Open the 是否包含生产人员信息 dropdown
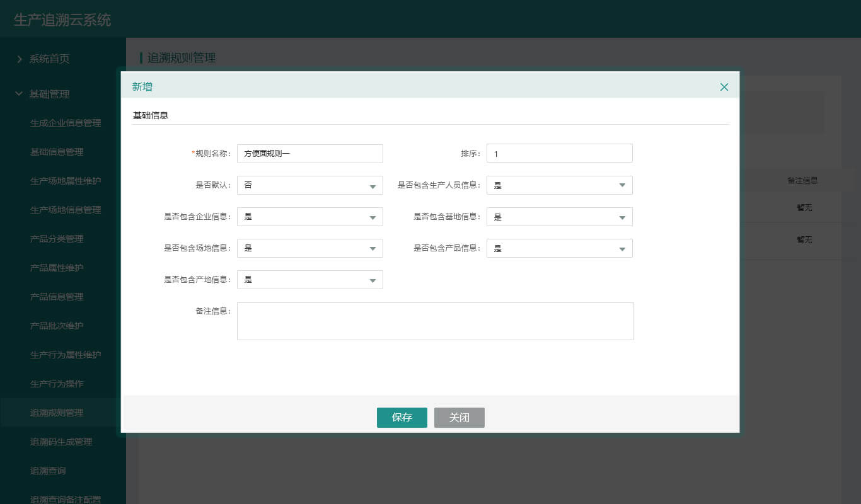 click(x=559, y=185)
